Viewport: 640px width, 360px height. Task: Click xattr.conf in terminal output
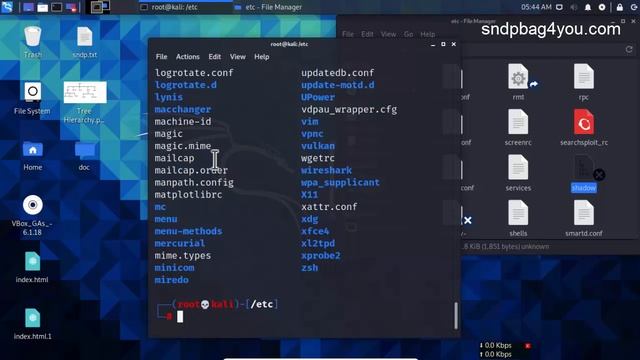tap(329, 207)
